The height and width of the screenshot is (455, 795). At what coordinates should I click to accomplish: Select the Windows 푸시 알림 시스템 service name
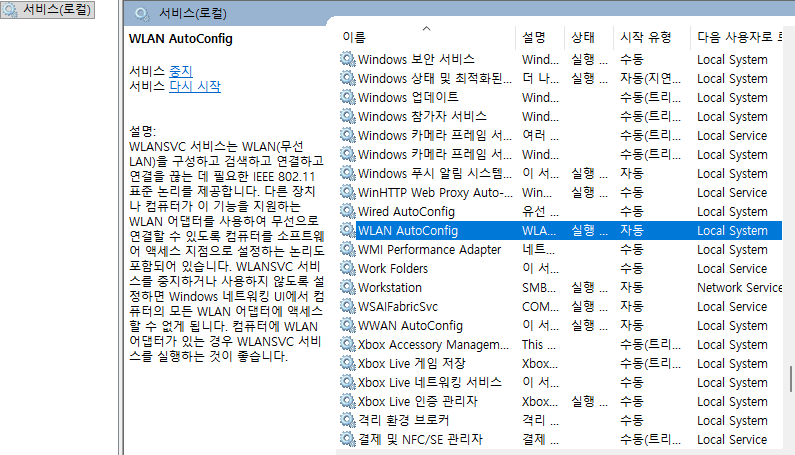click(435, 173)
